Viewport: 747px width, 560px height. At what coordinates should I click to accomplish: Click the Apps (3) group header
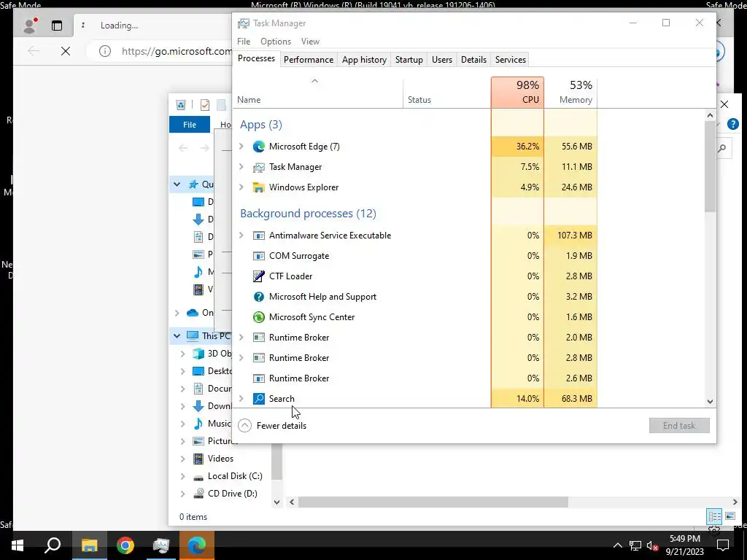click(261, 125)
